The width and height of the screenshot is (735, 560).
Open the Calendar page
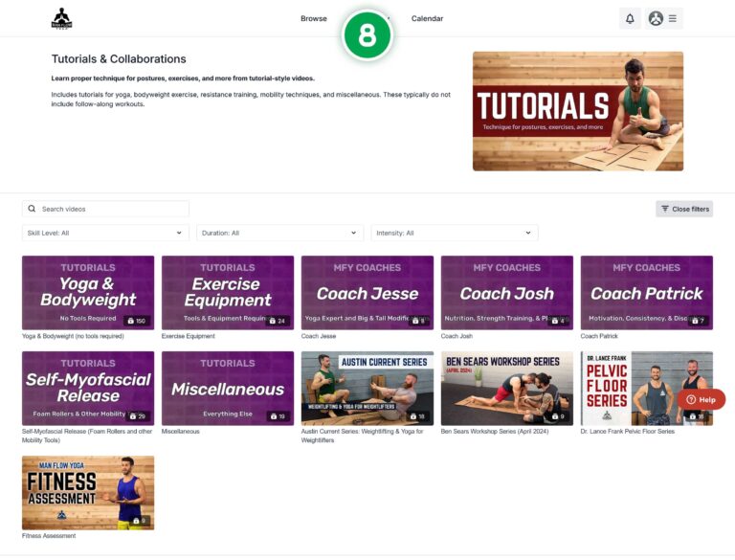click(x=427, y=18)
